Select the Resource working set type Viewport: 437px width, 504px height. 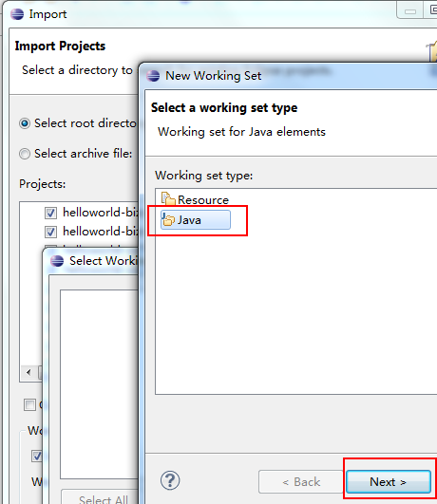(x=195, y=200)
